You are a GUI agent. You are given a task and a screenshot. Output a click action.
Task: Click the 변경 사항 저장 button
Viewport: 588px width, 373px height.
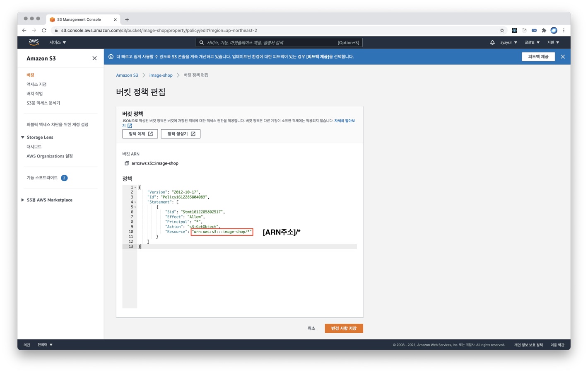343,328
